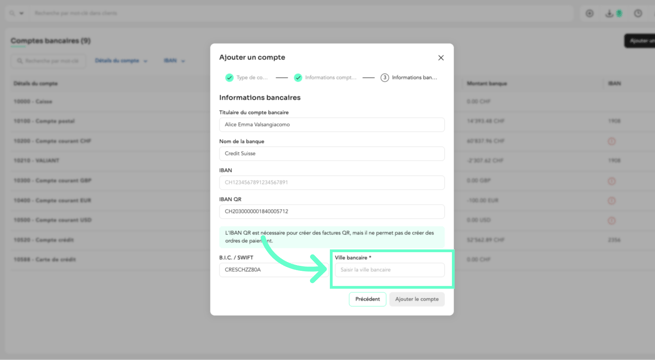The height and width of the screenshot is (360, 655).
Task: Sort by Montant banque column header
Action: pyautogui.click(x=487, y=84)
